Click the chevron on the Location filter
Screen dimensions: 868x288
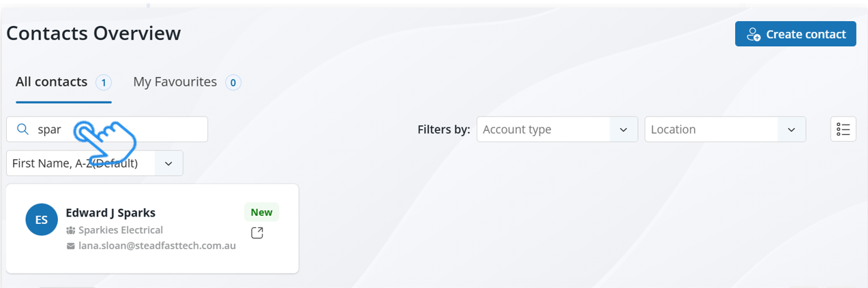(792, 129)
